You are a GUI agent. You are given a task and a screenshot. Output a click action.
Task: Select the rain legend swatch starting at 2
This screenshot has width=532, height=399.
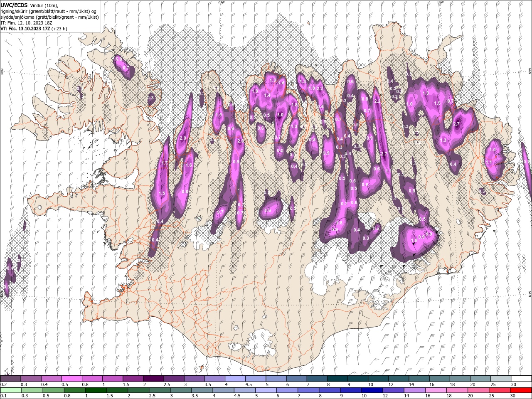click(x=138, y=390)
